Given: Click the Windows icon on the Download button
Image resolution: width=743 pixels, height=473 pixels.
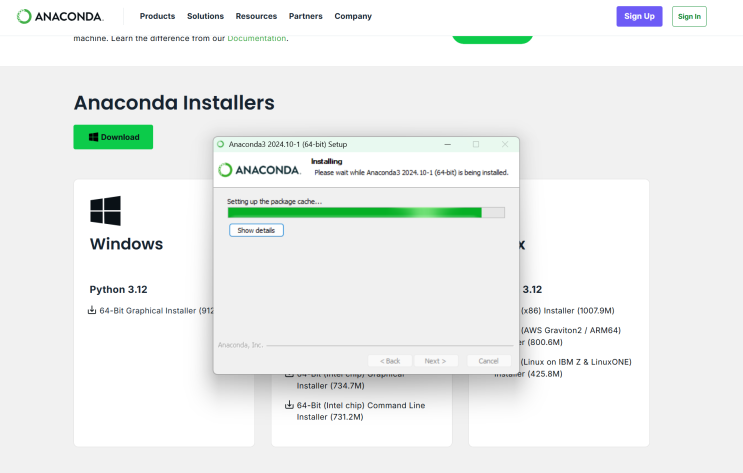Looking at the screenshot, I should point(93,137).
